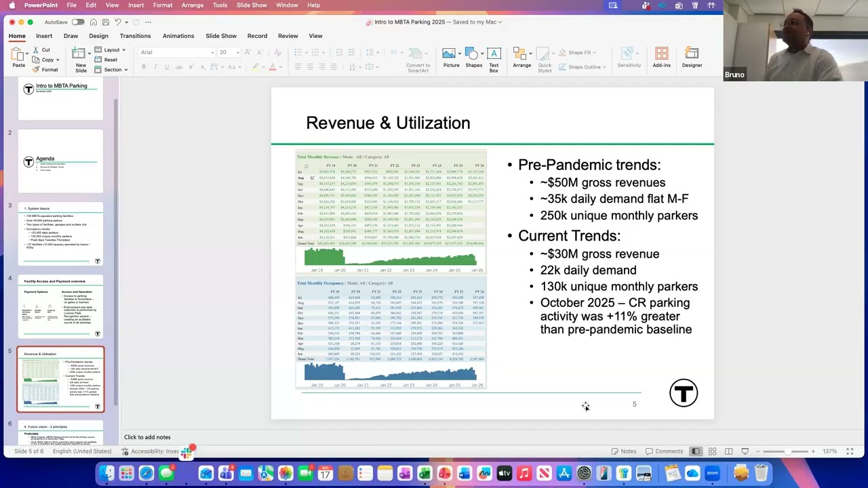The height and width of the screenshot is (488, 868).
Task: Increase the font size
Action: pyautogui.click(x=248, y=52)
